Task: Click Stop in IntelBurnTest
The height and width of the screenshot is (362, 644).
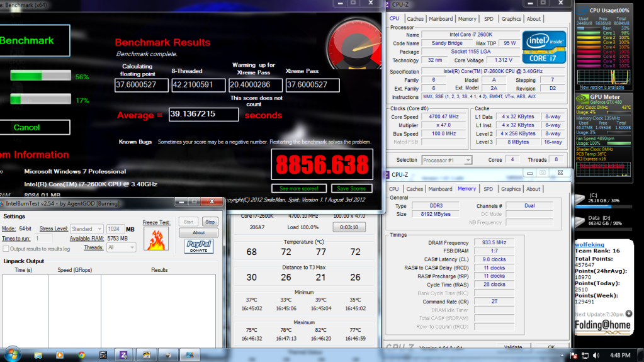Action: [210, 222]
